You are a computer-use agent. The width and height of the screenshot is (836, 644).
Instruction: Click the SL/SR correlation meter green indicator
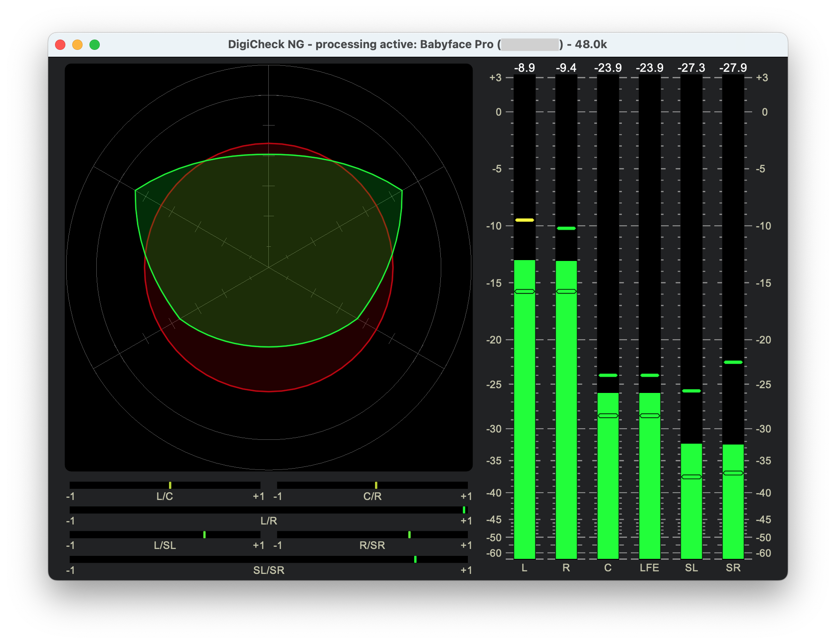[x=415, y=559]
